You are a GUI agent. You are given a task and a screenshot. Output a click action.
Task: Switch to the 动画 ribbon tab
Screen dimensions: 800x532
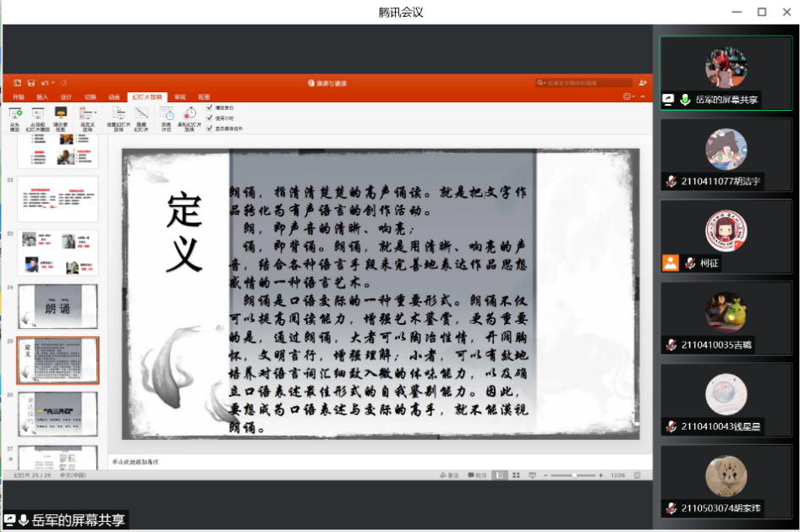[114, 97]
